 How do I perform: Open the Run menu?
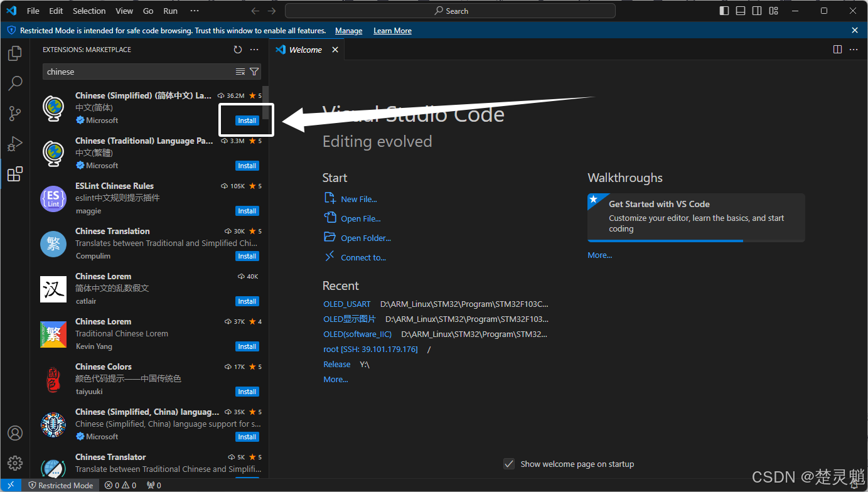click(x=170, y=11)
